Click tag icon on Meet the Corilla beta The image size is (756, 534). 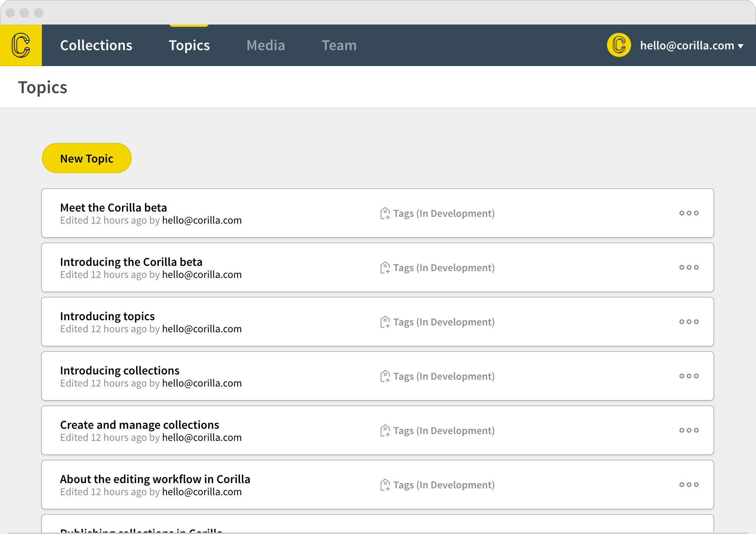pyautogui.click(x=385, y=213)
